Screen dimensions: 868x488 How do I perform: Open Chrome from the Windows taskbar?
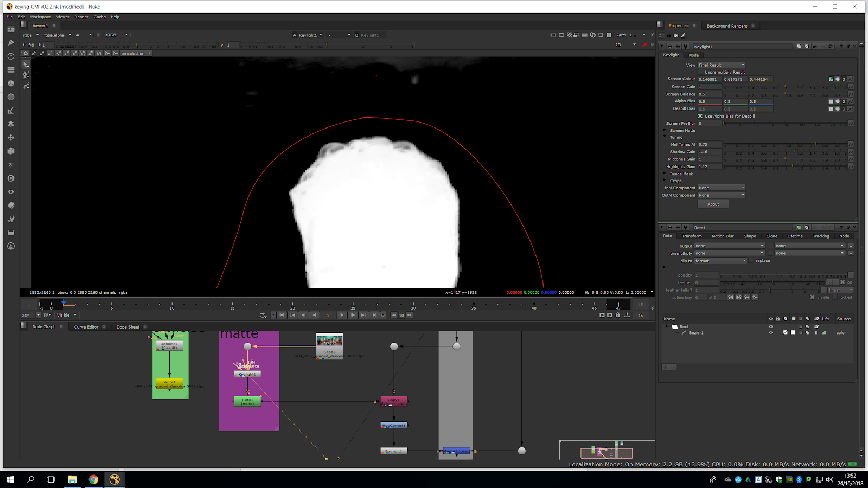[x=93, y=479]
